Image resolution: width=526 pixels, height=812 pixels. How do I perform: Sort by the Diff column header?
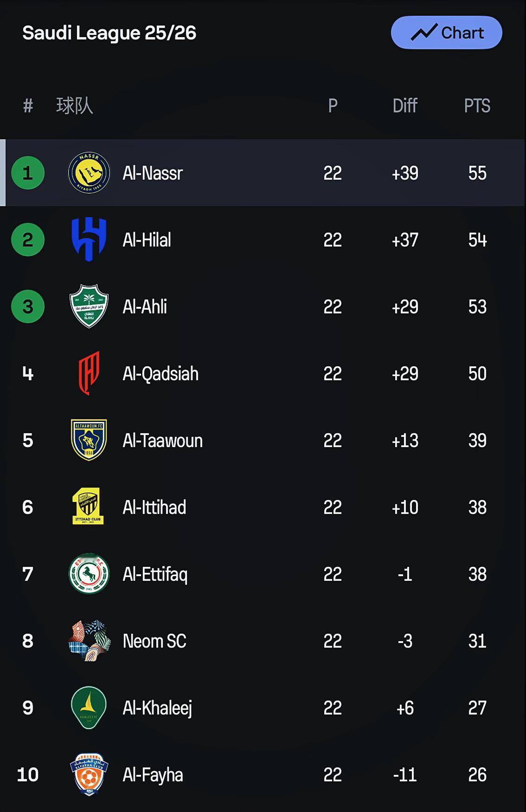coord(405,106)
